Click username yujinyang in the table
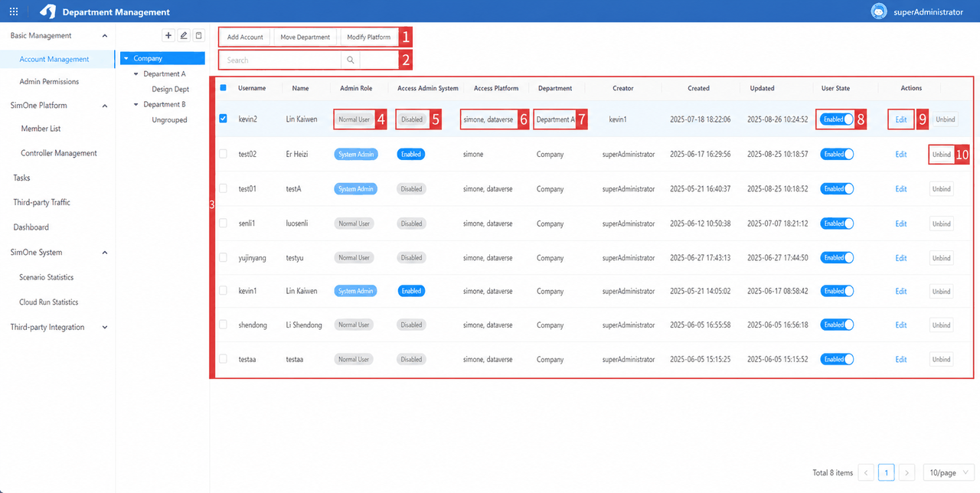The width and height of the screenshot is (980, 493). (253, 258)
